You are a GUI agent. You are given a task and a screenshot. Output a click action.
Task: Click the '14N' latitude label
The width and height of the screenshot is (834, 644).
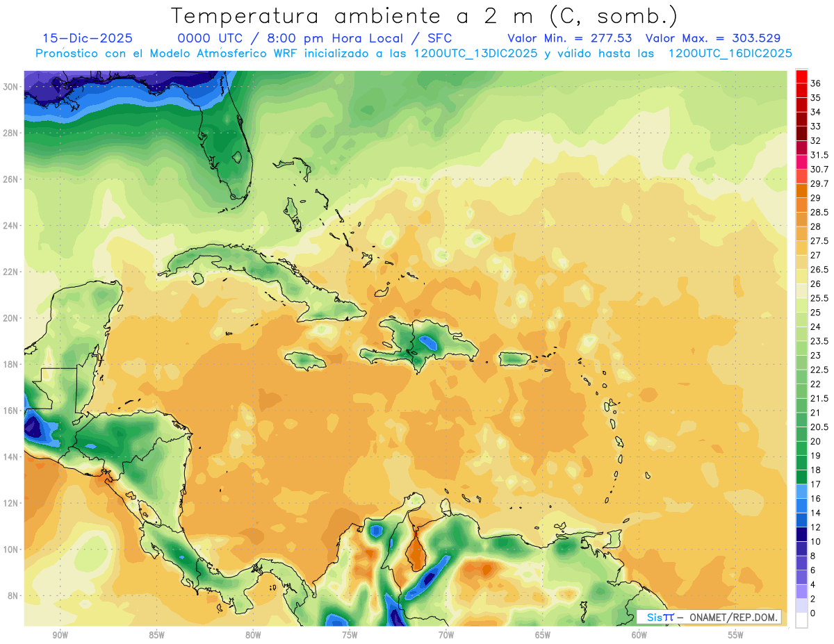pos(11,456)
